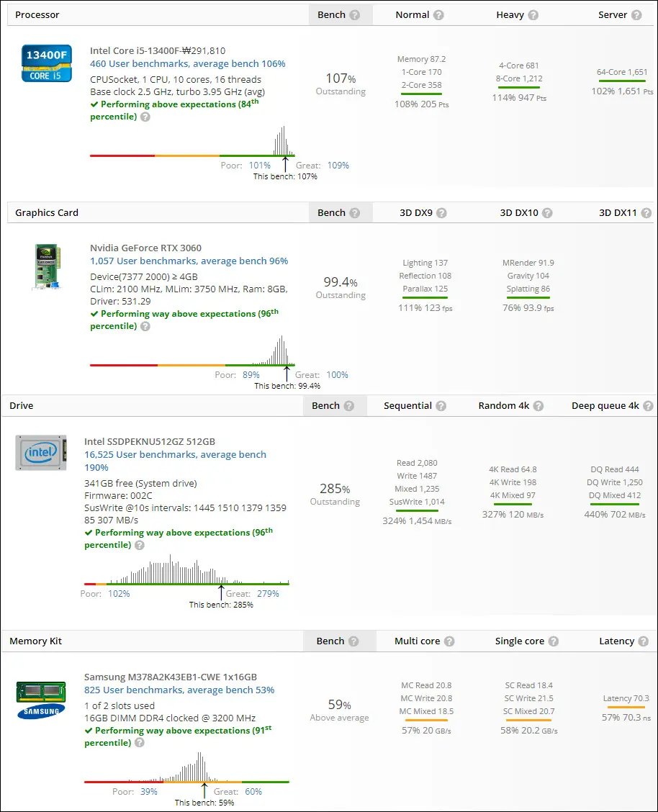658x812 pixels.
Task: Click processor bench distribution histogram
Action: pyautogui.click(x=193, y=141)
